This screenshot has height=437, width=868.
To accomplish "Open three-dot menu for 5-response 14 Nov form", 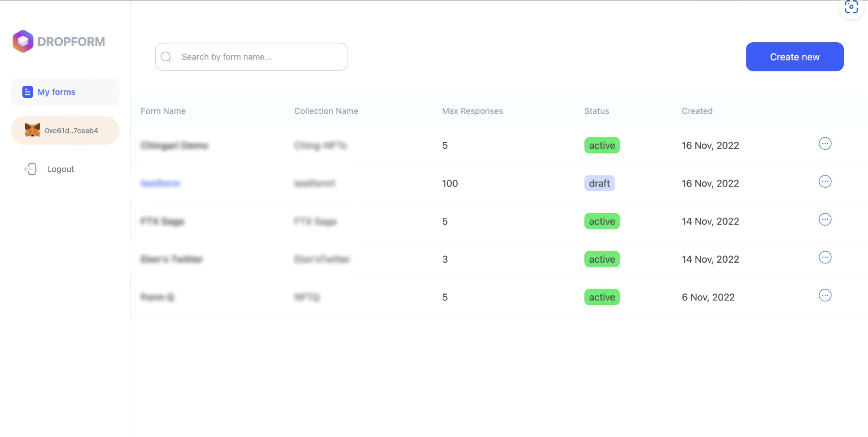I will (x=825, y=219).
